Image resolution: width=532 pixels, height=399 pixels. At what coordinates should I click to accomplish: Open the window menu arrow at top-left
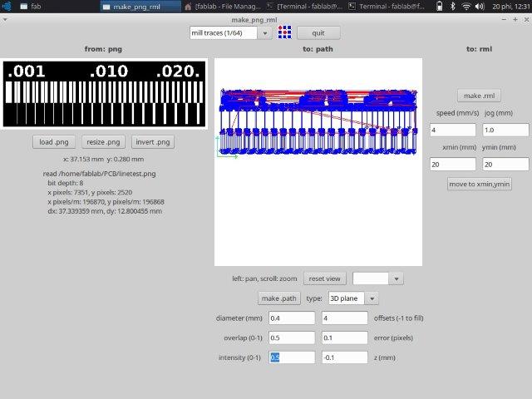click(x=5, y=20)
